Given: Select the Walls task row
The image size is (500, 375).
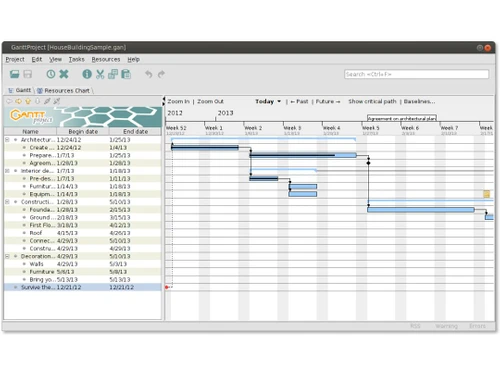Looking at the screenshot, I should click(x=83, y=264).
